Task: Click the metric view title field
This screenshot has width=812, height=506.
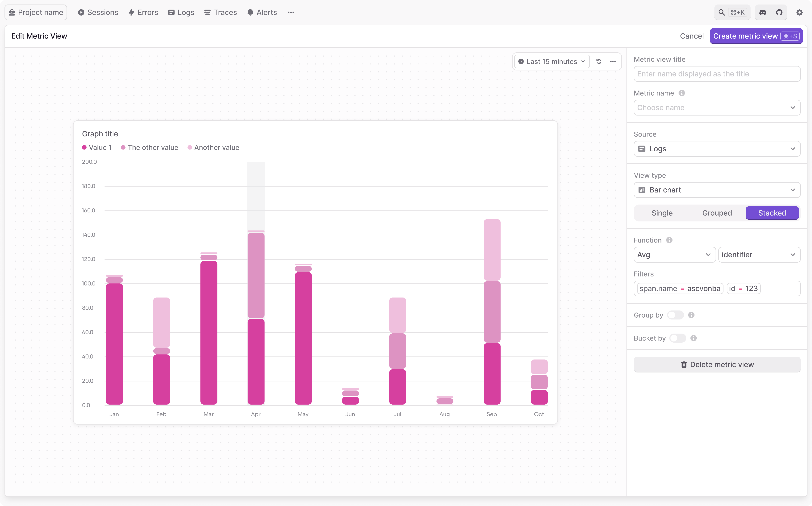Action: (x=717, y=74)
